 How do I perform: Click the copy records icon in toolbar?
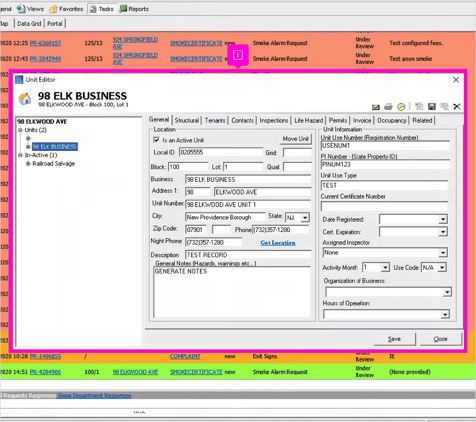pos(444,106)
